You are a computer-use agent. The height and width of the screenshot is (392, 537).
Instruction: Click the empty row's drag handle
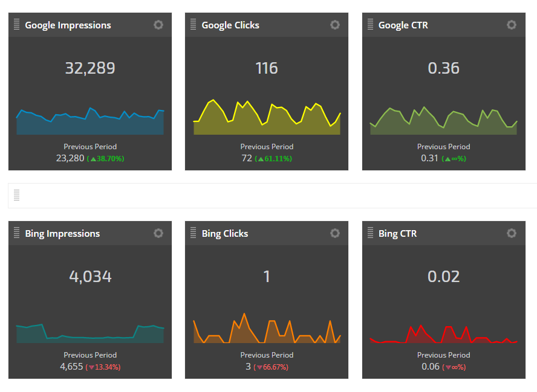[16, 195]
